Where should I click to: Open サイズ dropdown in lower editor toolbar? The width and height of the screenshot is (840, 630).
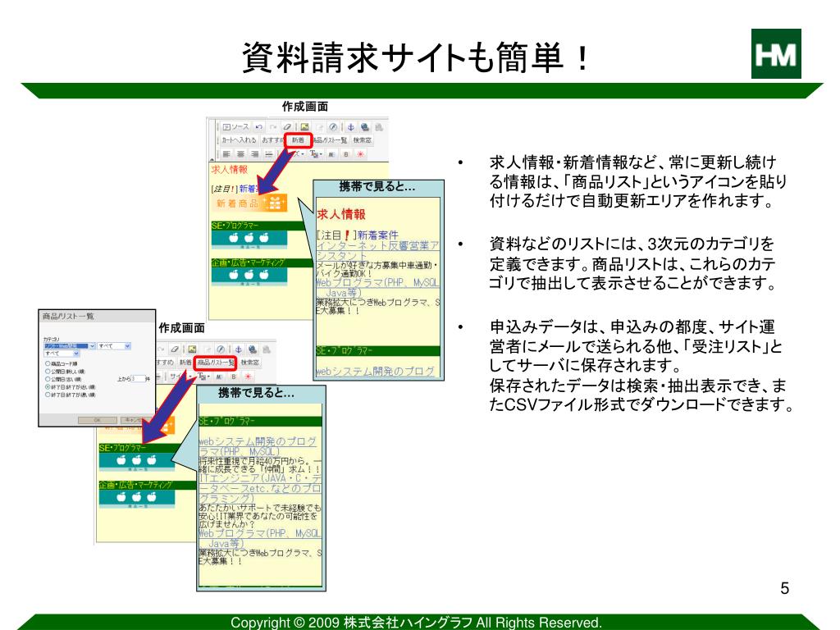point(180,377)
